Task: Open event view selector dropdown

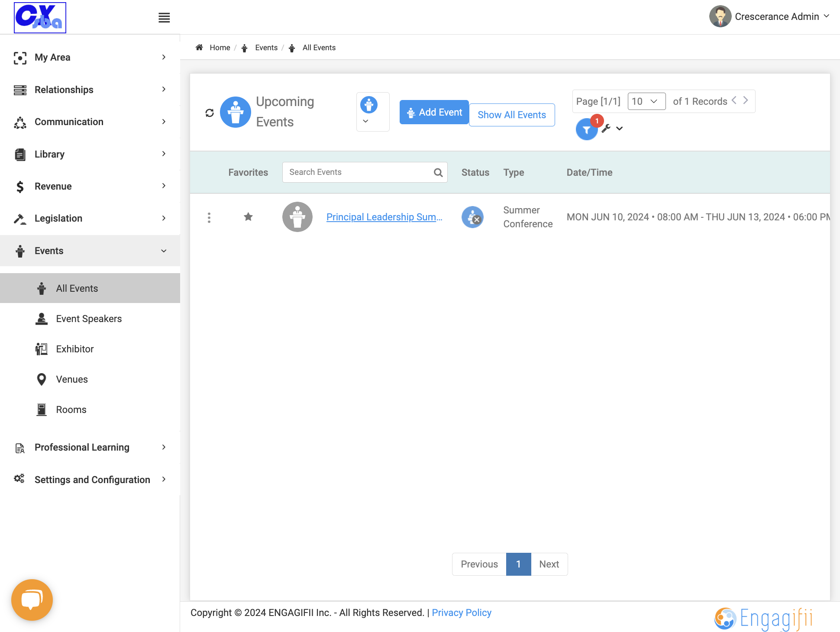Action: point(373,112)
